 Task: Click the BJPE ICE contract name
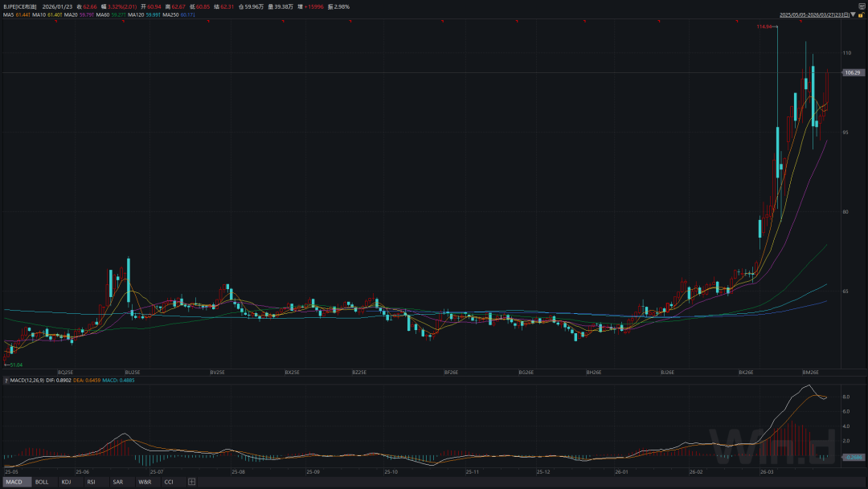tap(20, 6)
